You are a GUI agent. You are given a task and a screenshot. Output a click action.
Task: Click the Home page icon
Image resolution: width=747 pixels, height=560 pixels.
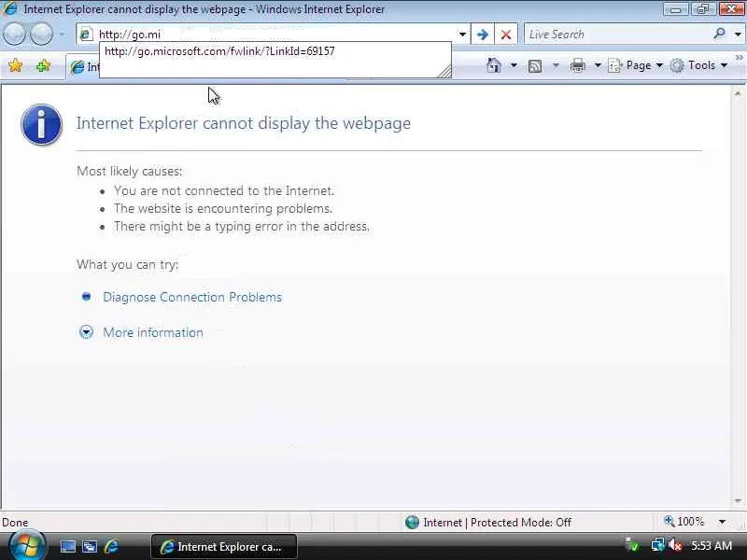point(494,65)
